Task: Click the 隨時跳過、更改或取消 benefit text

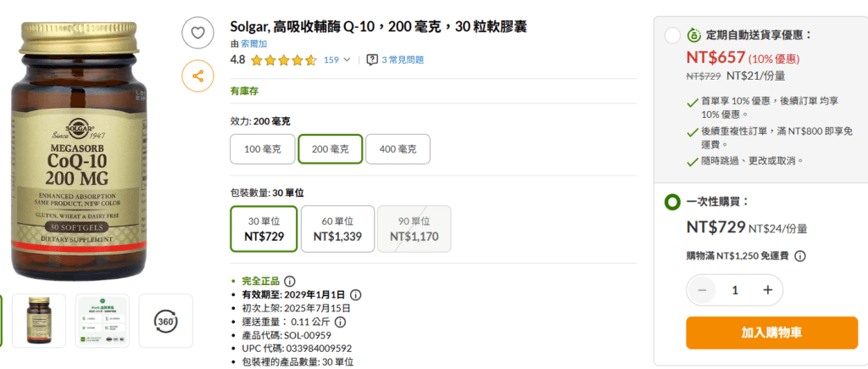Action: pyautogui.click(x=752, y=160)
